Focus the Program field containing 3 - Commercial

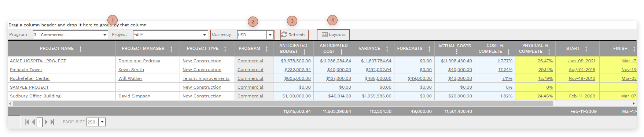coord(67,35)
